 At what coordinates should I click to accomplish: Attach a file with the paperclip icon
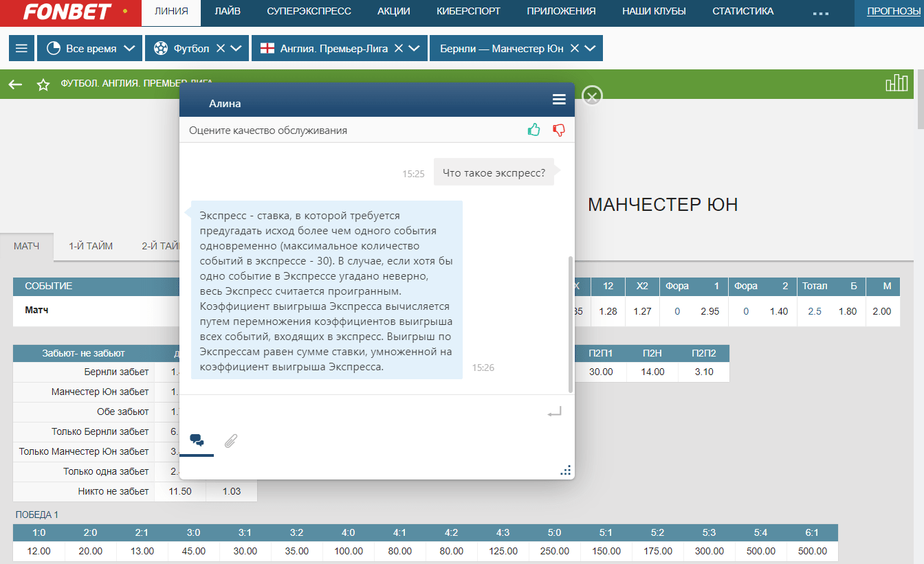[232, 441]
